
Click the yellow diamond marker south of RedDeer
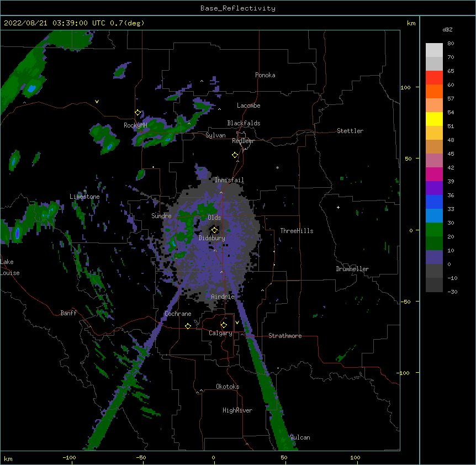(x=235, y=155)
